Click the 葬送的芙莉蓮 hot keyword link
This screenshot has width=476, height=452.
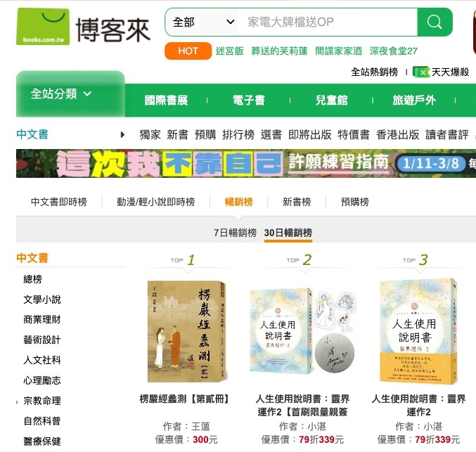pyautogui.click(x=279, y=51)
